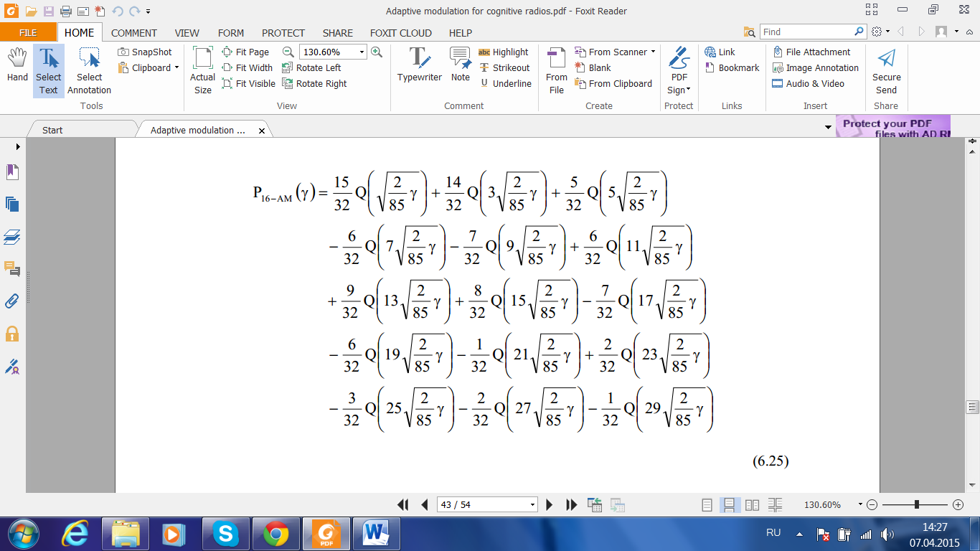This screenshot has width=980, height=551.
Task: Insert Audio & Video
Action: pyautogui.click(x=808, y=83)
